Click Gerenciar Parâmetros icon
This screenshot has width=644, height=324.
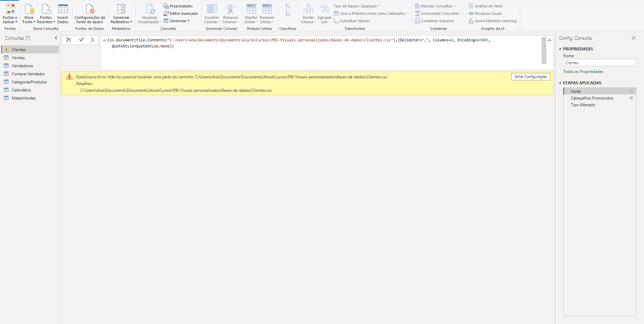coord(121,9)
